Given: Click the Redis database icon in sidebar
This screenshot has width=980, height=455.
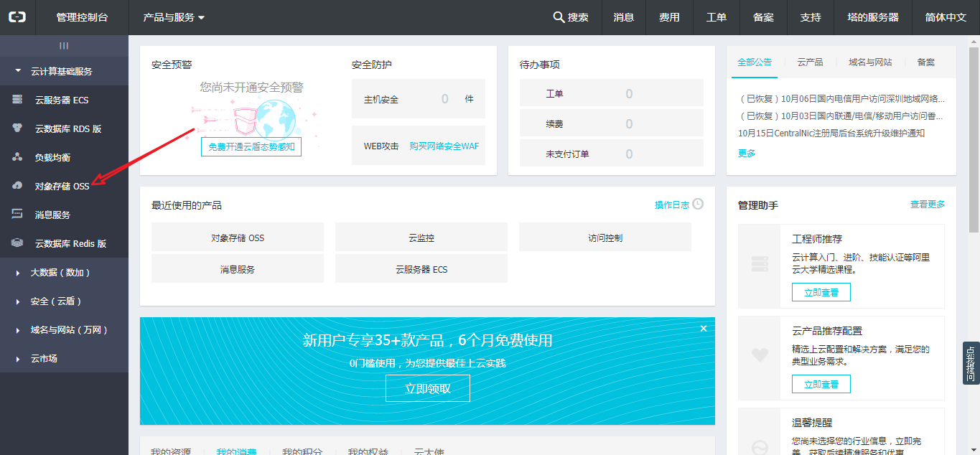Looking at the screenshot, I should [x=17, y=243].
